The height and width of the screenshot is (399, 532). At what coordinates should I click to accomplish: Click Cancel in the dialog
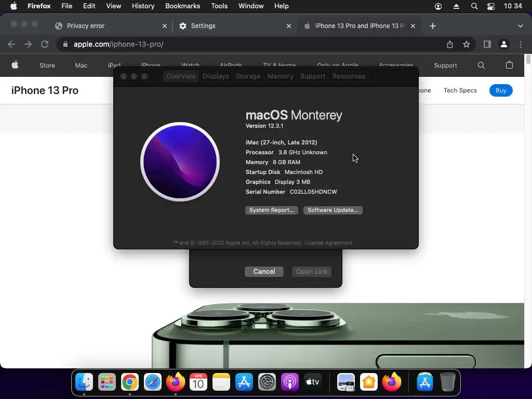(264, 271)
